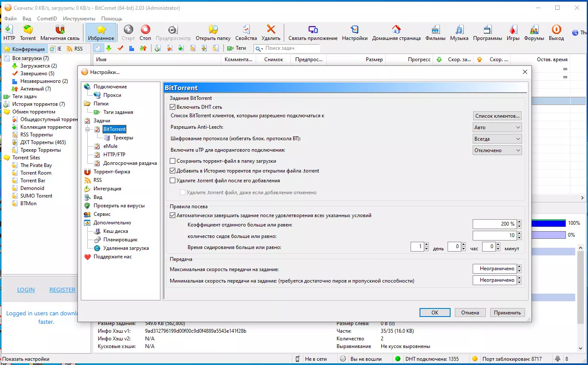Switch to the RSS tab

tap(75, 49)
